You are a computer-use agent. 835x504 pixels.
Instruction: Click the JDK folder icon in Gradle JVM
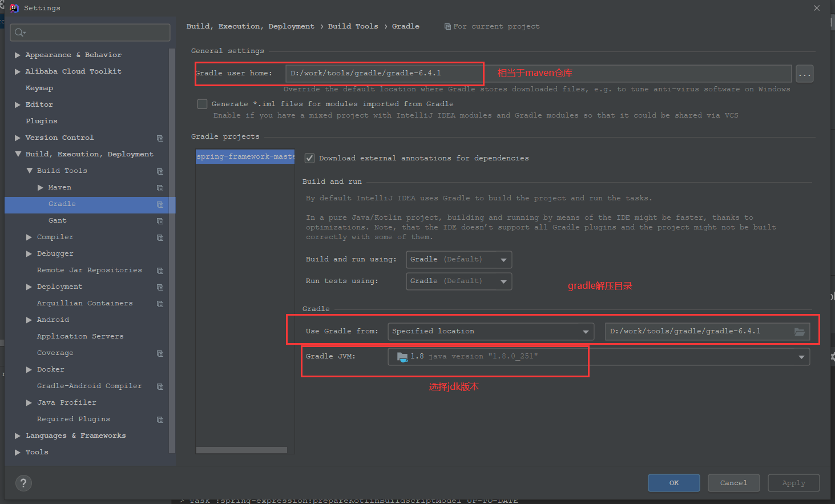tap(402, 357)
